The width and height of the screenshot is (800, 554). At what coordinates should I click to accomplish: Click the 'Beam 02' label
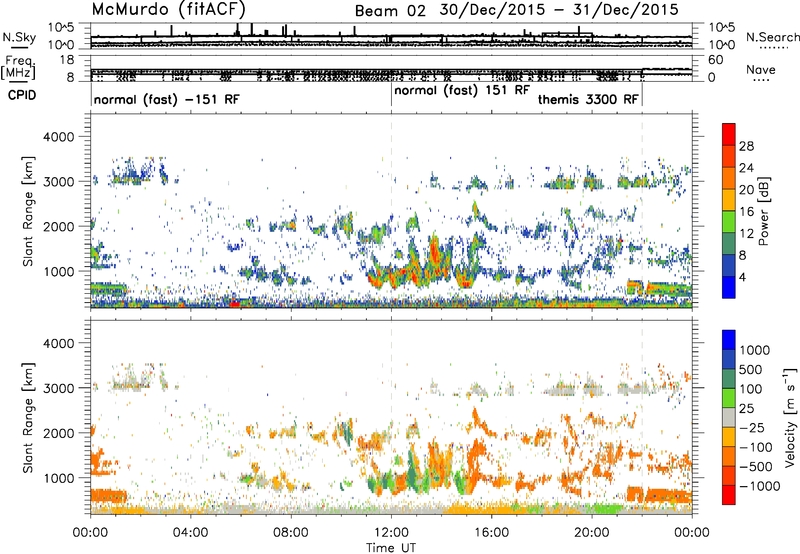390,11
